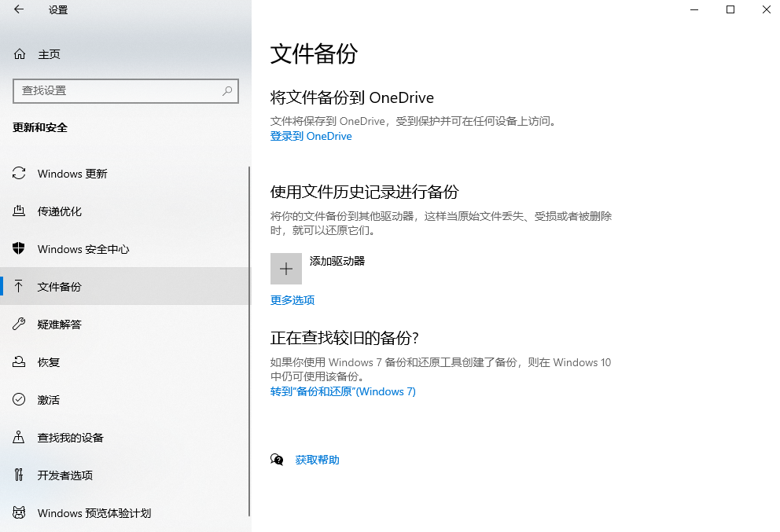
Task: Close the Settings window
Action: point(767,9)
